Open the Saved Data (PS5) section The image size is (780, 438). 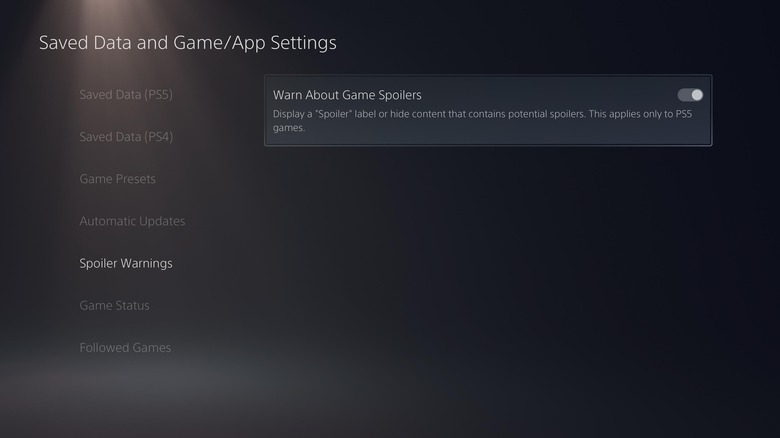point(126,95)
